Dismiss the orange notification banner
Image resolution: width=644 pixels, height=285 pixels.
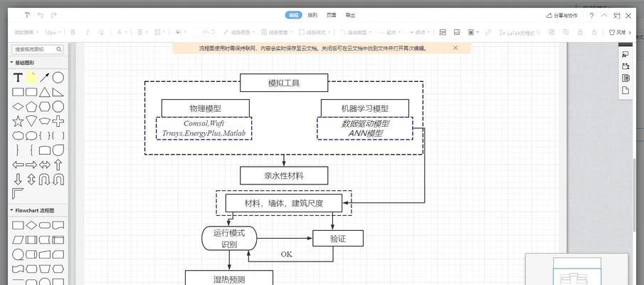pyautogui.click(x=455, y=48)
